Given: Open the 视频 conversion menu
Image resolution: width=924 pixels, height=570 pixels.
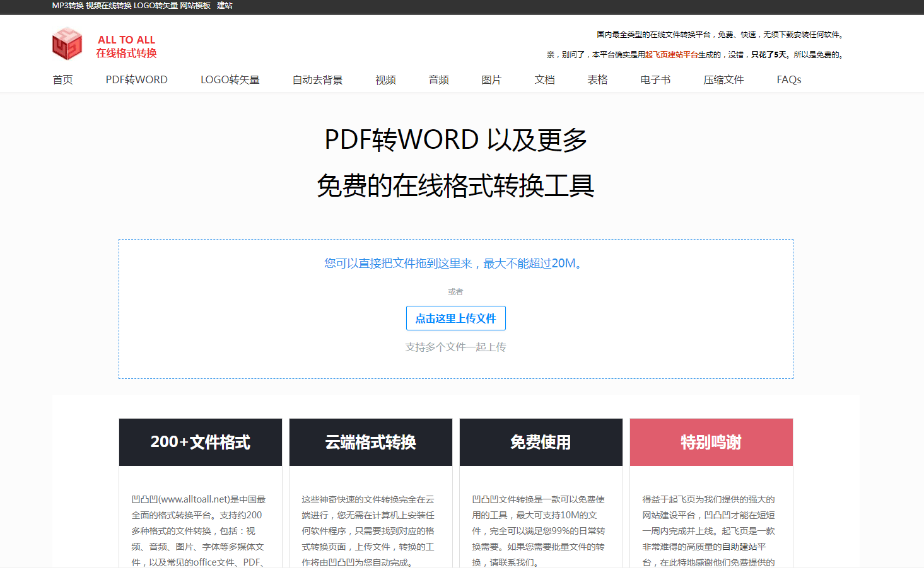Looking at the screenshot, I should [385, 79].
